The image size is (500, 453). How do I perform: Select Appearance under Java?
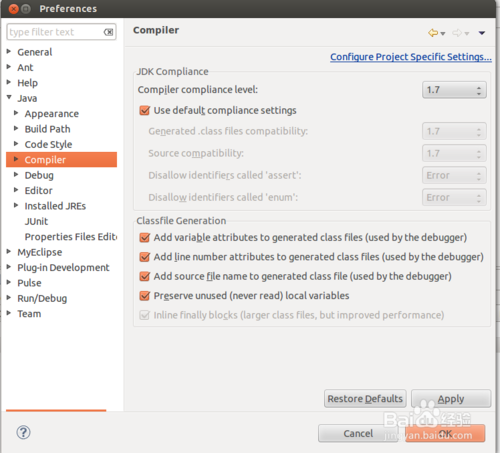pyautogui.click(x=52, y=114)
